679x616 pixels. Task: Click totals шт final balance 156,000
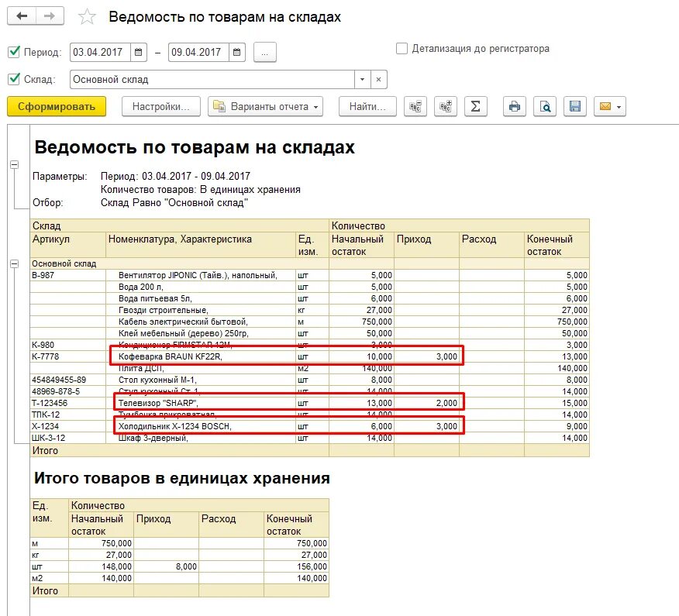click(x=312, y=566)
